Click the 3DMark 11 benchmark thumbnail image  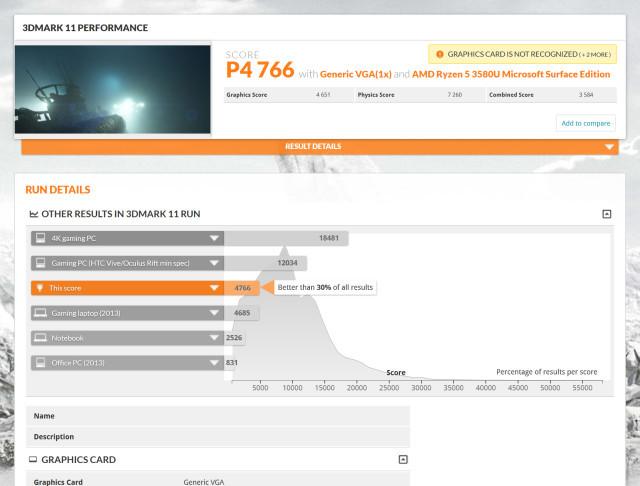(113, 88)
